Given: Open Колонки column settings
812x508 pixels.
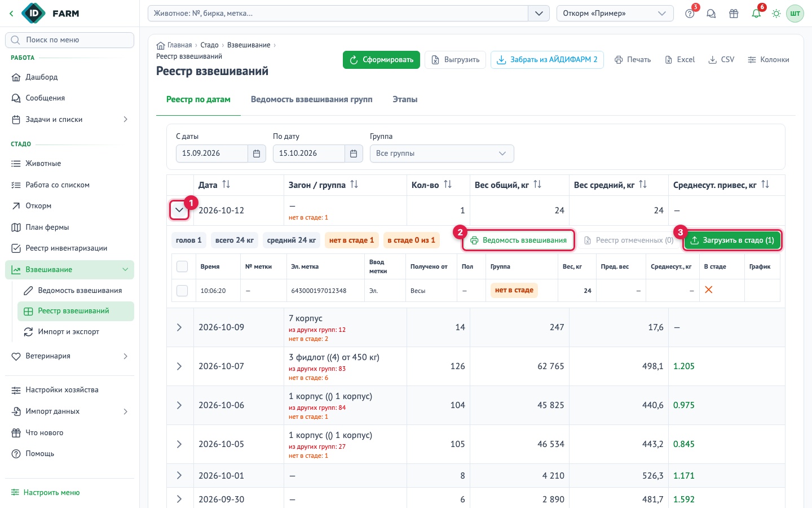Looking at the screenshot, I should (x=768, y=60).
